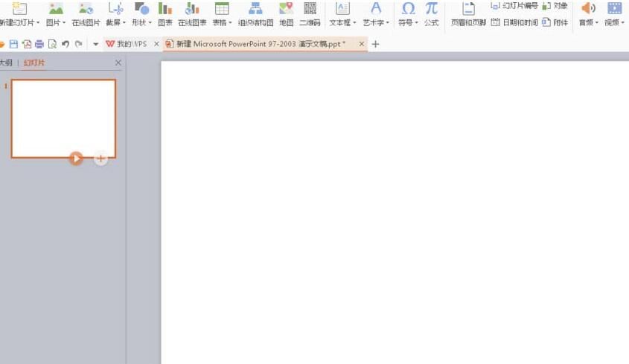Image resolution: width=629 pixels, height=364 pixels.
Task: Click the blank slide canvas
Action: 395,212
